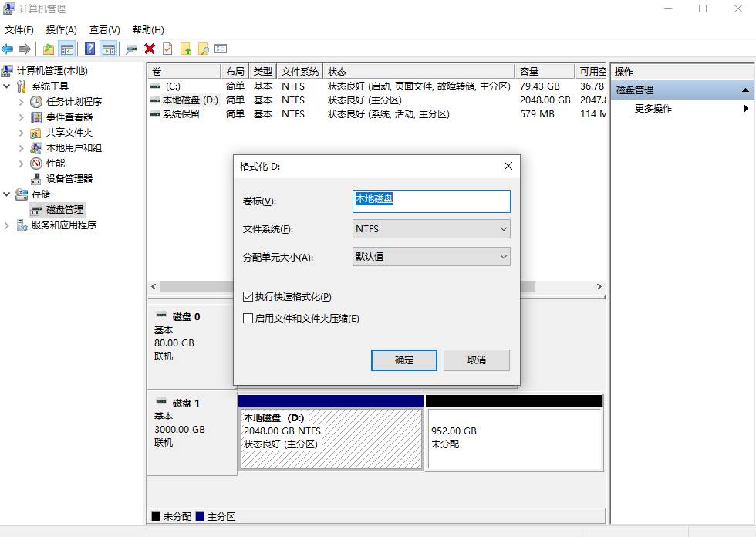Image resolution: width=756 pixels, height=537 pixels.
Task: Click the volume list right scroll arrow
Action: point(599,286)
